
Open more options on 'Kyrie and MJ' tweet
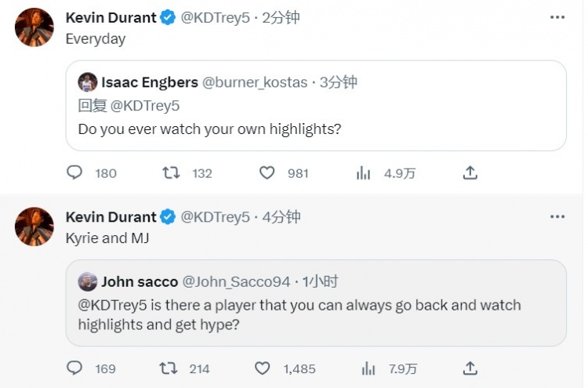pos(557,216)
